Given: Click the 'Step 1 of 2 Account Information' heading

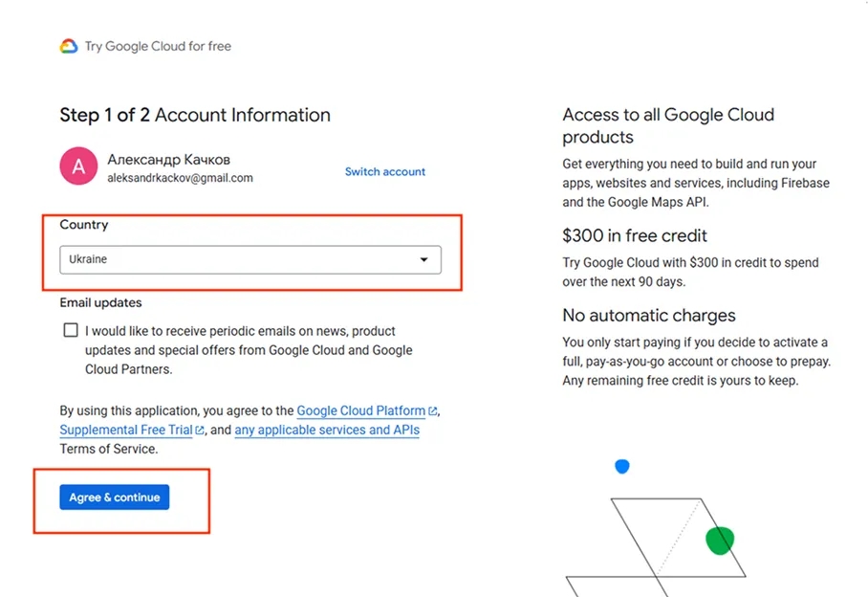Looking at the screenshot, I should pos(195,115).
